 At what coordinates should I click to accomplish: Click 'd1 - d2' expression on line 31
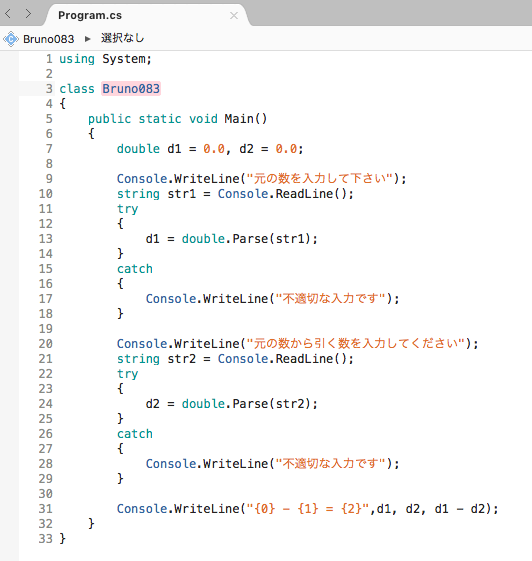pos(460,508)
